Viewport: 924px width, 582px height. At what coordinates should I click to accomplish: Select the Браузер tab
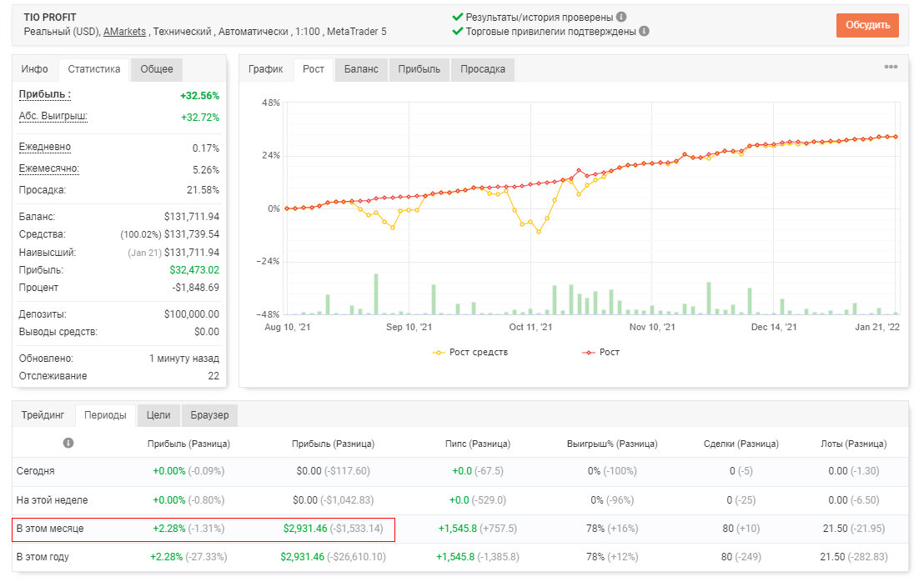(209, 415)
